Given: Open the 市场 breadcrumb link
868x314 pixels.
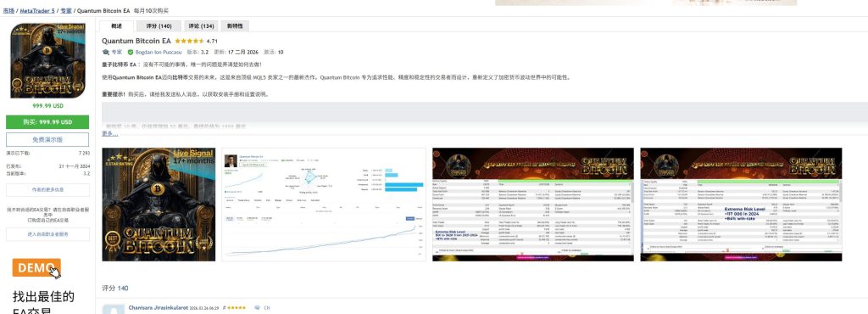Looking at the screenshot, I should (x=8, y=10).
